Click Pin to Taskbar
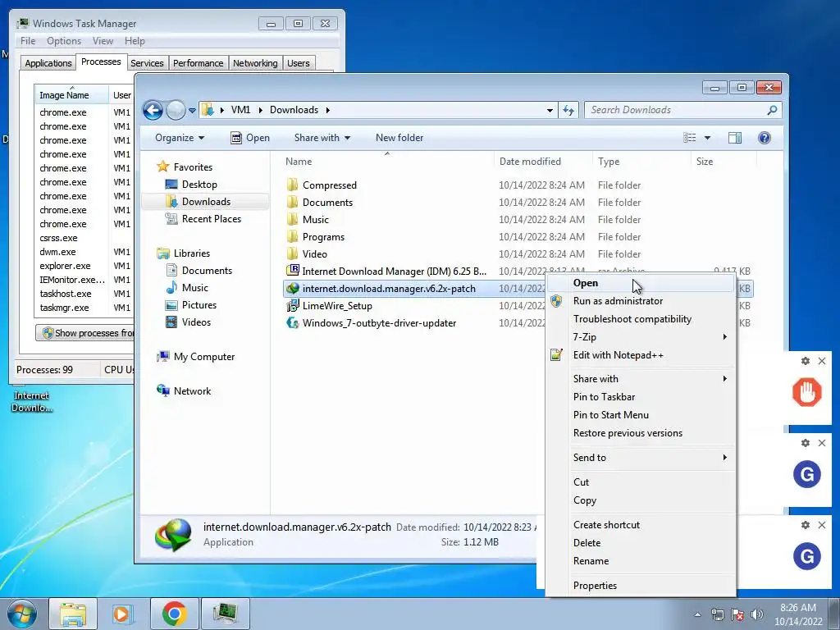Image resolution: width=840 pixels, height=630 pixels. [641, 397]
